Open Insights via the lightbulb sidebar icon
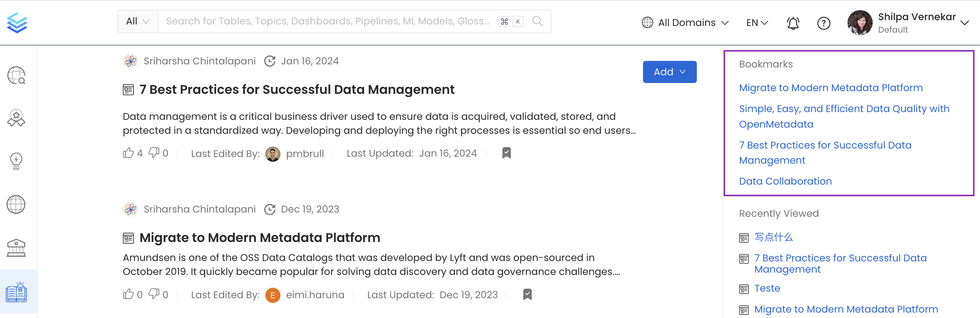 click(16, 161)
